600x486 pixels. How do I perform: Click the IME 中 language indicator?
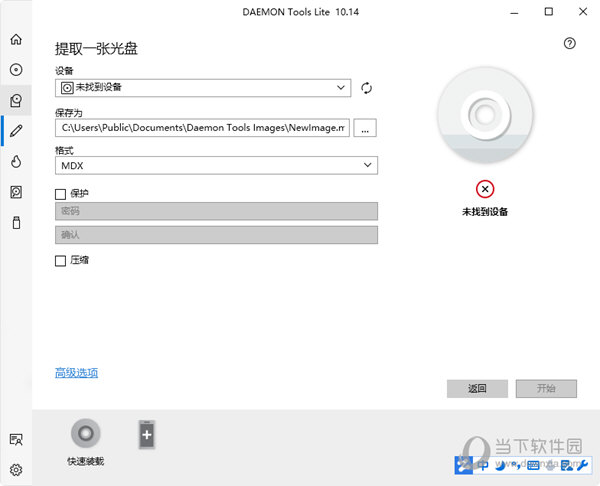483,465
